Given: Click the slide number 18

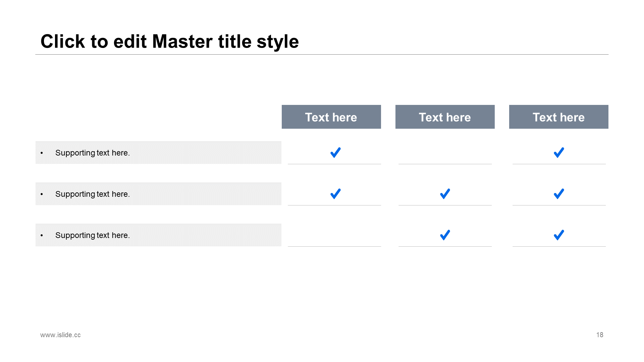Looking at the screenshot, I should [600, 335].
